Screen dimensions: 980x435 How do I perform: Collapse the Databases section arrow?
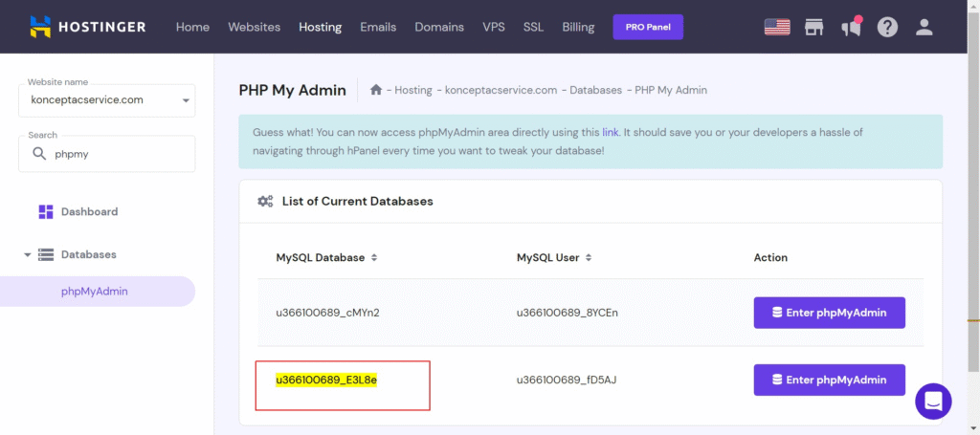[x=27, y=255]
